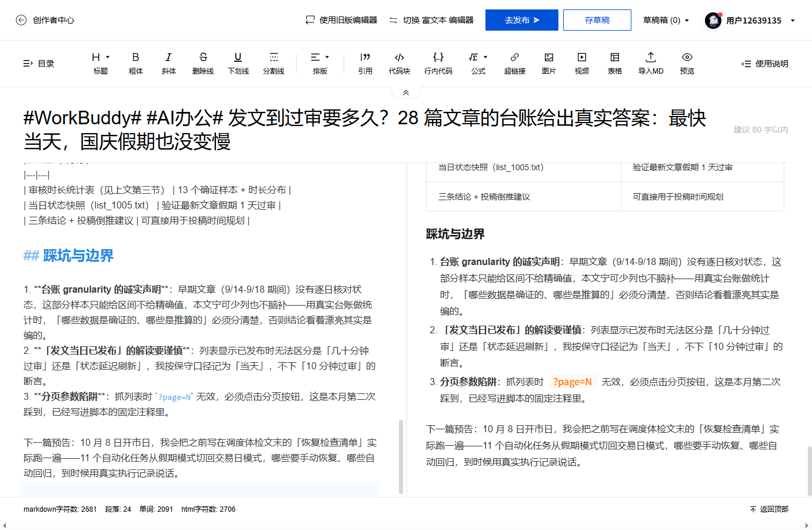Open the 标题 heading dropdown

coord(101,63)
